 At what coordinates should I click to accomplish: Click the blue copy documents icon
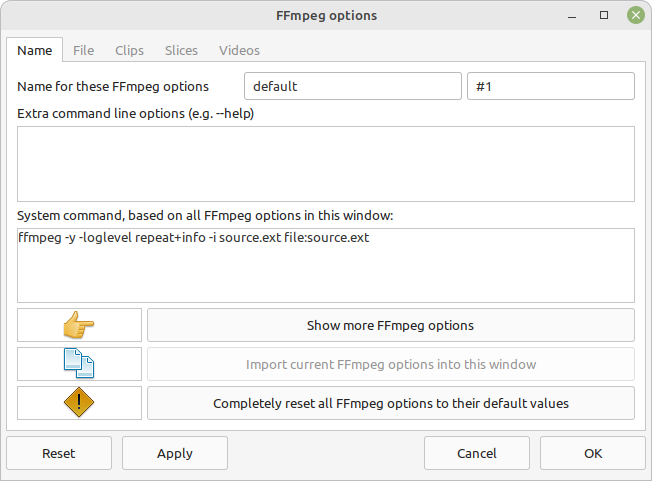point(79,364)
